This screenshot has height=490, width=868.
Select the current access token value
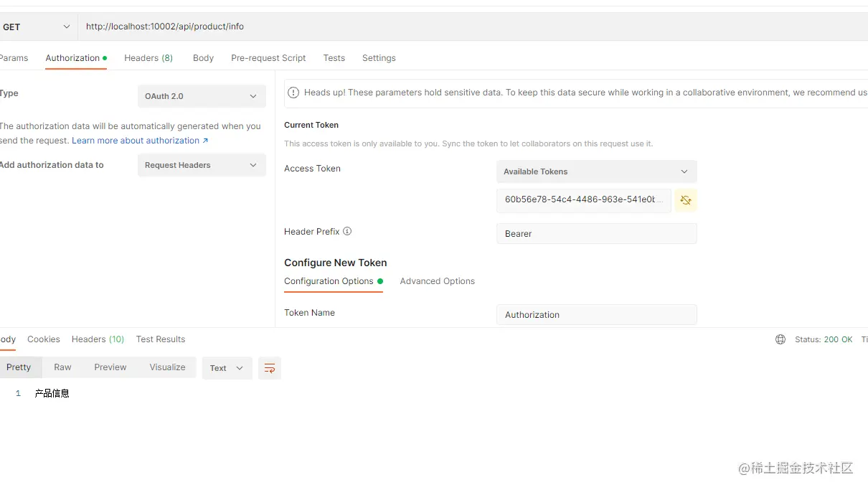pyautogui.click(x=583, y=200)
